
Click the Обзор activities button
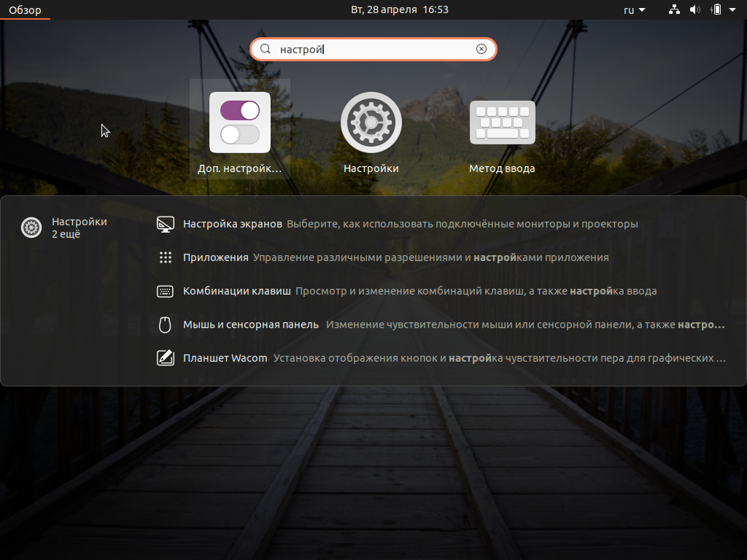click(26, 9)
